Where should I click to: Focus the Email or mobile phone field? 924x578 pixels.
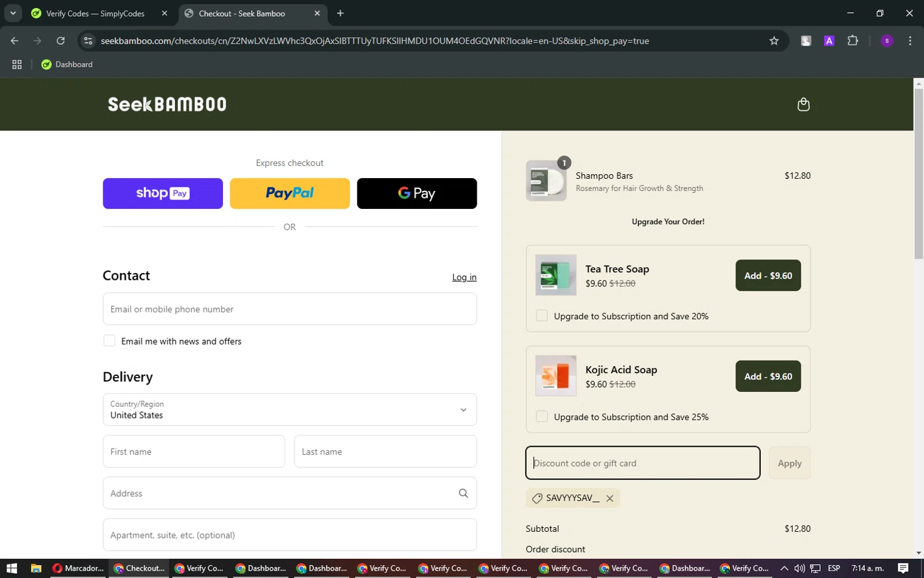point(290,309)
